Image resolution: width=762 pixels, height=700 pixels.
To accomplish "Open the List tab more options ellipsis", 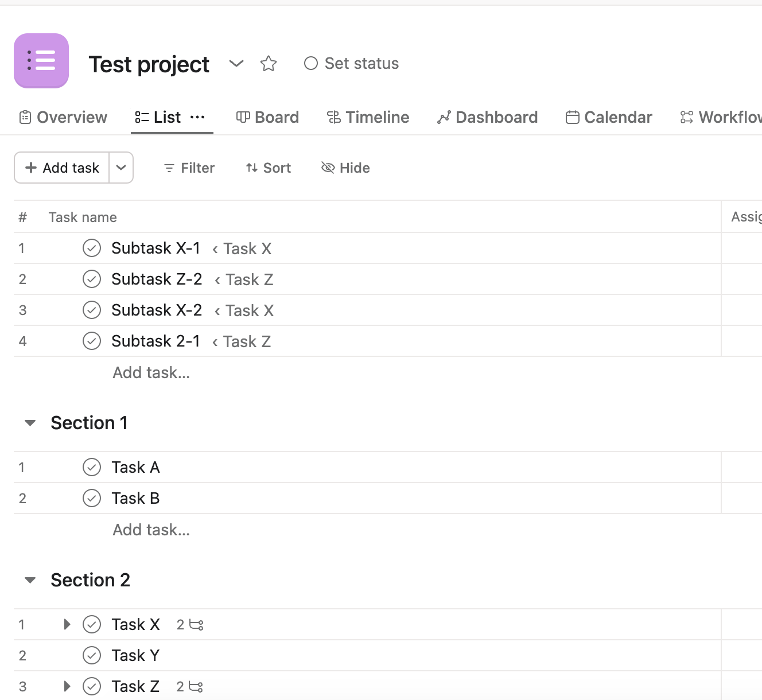I will [x=197, y=117].
